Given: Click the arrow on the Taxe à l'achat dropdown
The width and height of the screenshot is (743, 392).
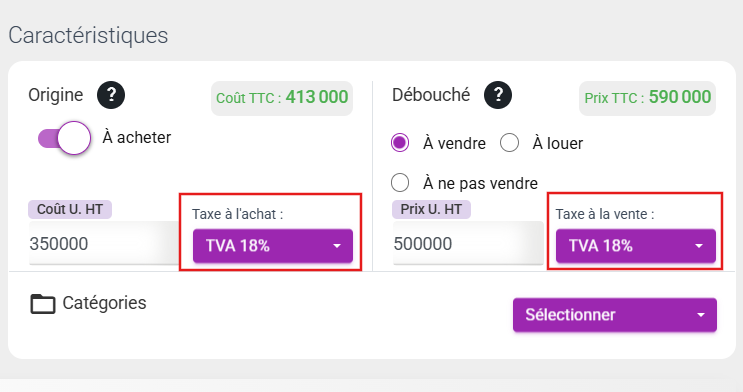Looking at the screenshot, I should coord(337,246).
